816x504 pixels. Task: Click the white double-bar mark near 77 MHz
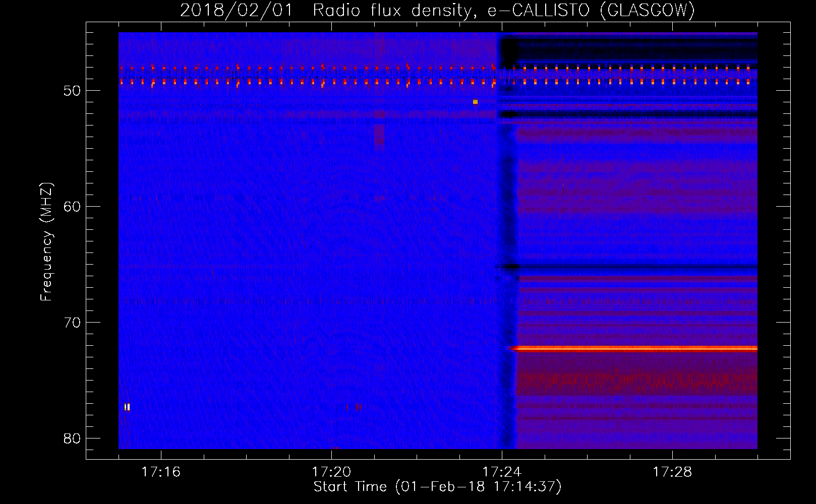127,407
